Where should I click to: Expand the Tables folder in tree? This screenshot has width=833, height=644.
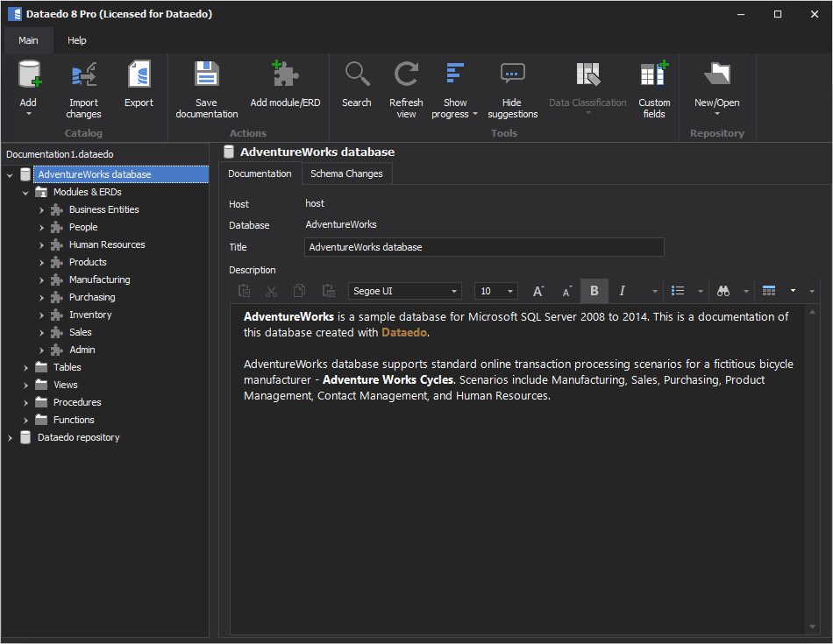click(25, 367)
